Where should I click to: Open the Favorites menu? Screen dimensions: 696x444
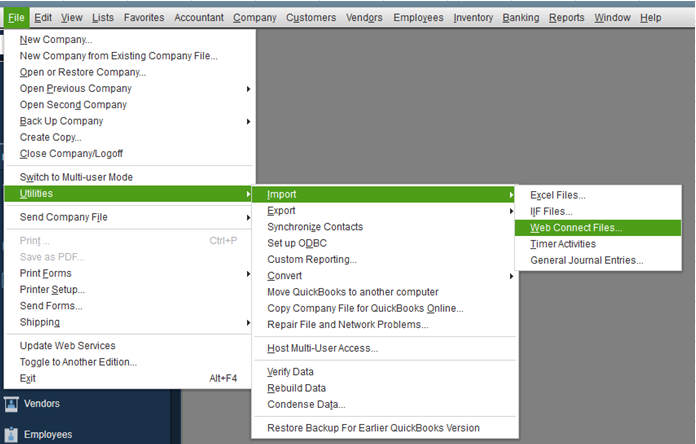(x=144, y=18)
